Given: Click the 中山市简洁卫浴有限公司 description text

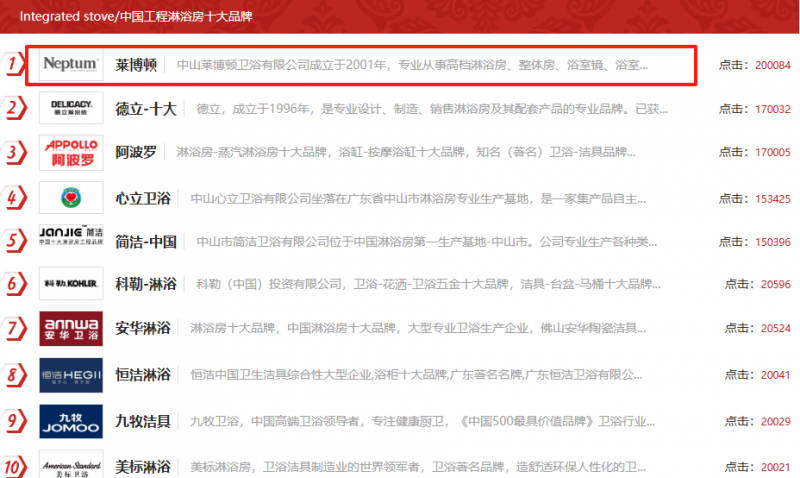Looking at the screenshot, I should [x=427, y=242].
